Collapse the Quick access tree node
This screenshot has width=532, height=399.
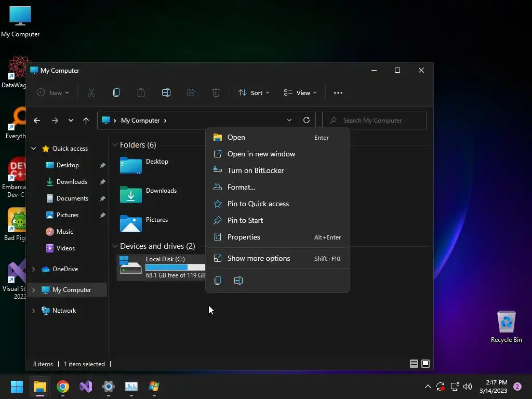[x=34, y=148]
